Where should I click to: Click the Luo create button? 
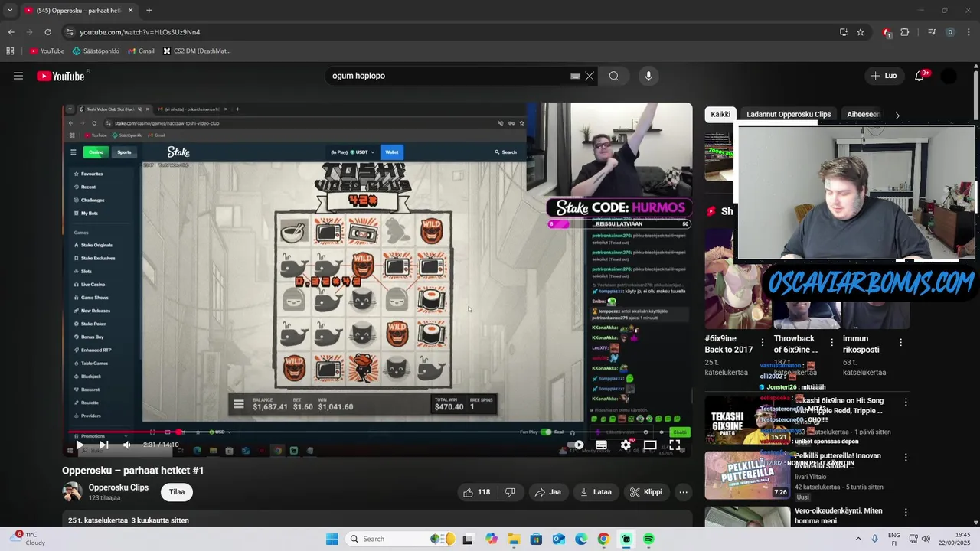[884, 76]
